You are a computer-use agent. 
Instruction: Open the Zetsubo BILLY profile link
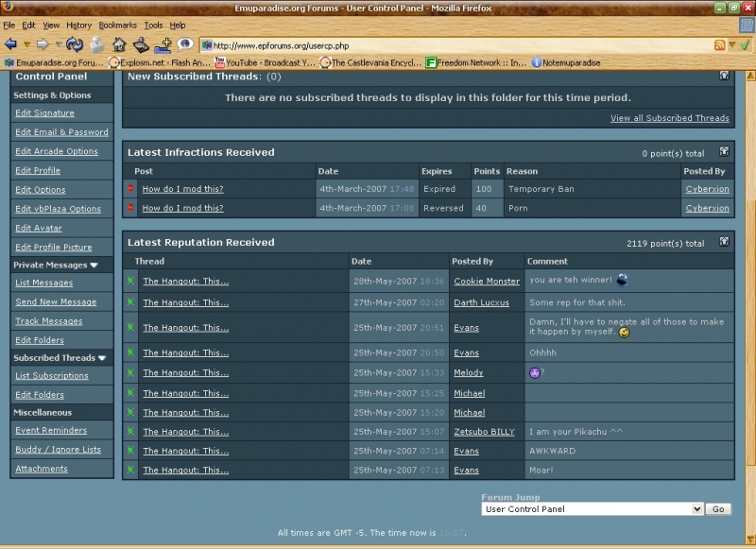tap(484, 432)
